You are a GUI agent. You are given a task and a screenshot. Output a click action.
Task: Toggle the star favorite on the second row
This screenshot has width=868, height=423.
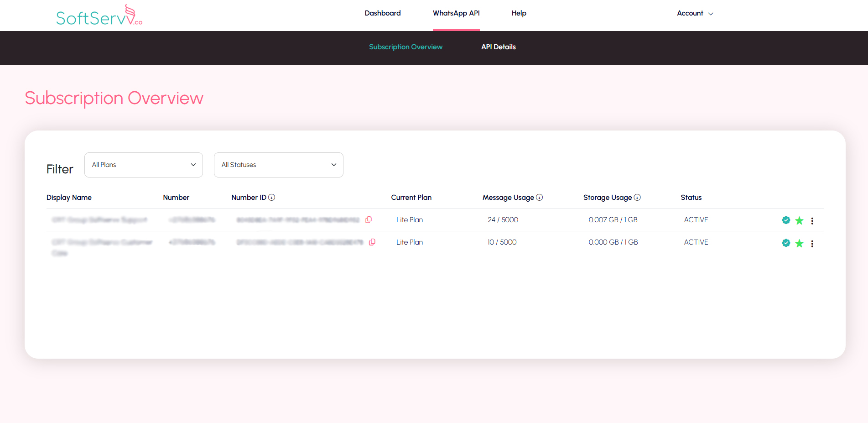tap(799, 243)
